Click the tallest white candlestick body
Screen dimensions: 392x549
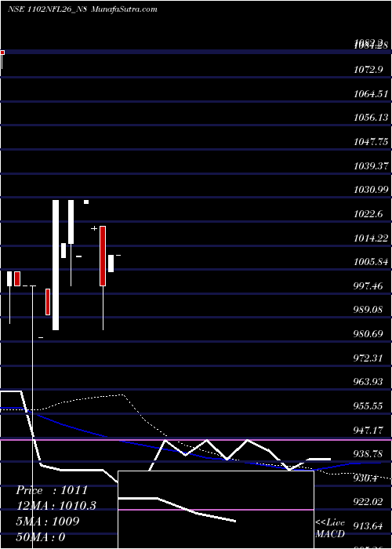pos(56,265)
